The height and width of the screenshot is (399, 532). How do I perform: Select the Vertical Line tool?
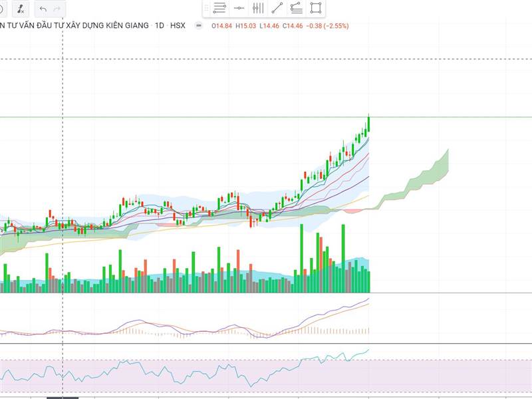[x=259, y=8]
